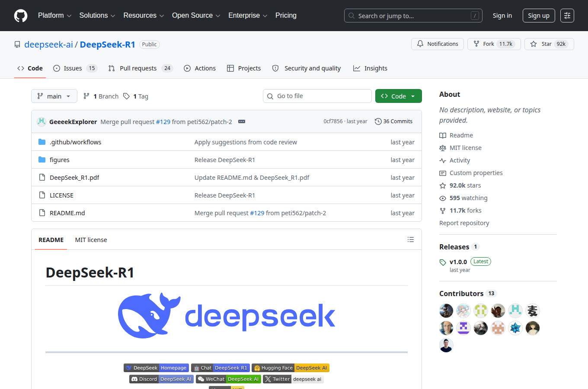Open the Contributors 13 heading link
Screen dimensions: 588x389
tap(468, 293)
